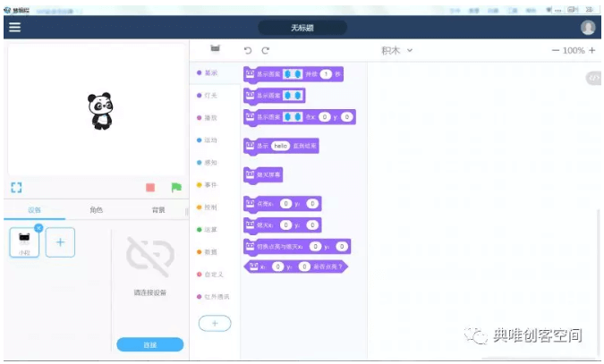Edit y value in 是否点亮 block
This screenshot has width=604, height=364.
click(x=304, y=267)
